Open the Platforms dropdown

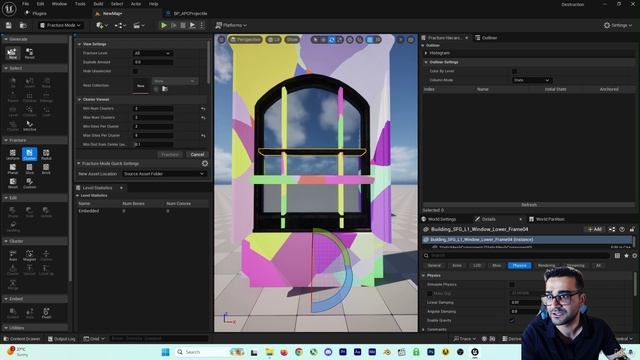point(231,25)
